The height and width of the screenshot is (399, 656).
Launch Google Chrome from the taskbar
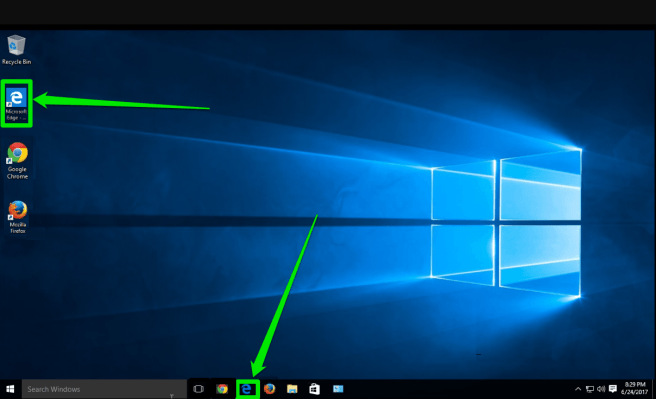pos(222,389)
